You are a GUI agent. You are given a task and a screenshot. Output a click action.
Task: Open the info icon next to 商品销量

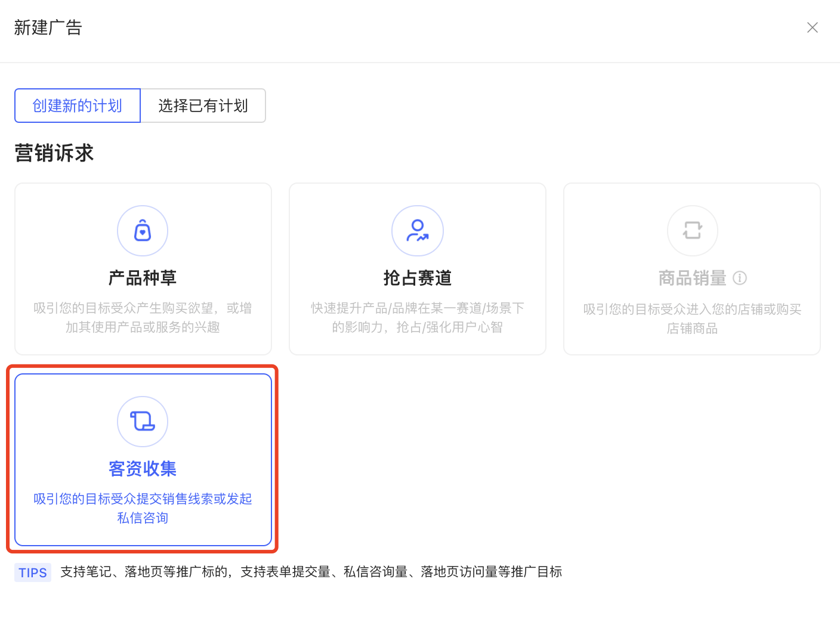[740, 278]
